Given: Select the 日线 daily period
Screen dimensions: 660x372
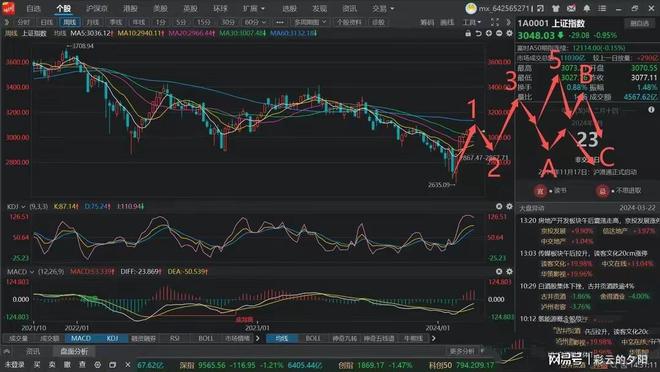Looking at the screenshot, I should (x=47, y=22).
